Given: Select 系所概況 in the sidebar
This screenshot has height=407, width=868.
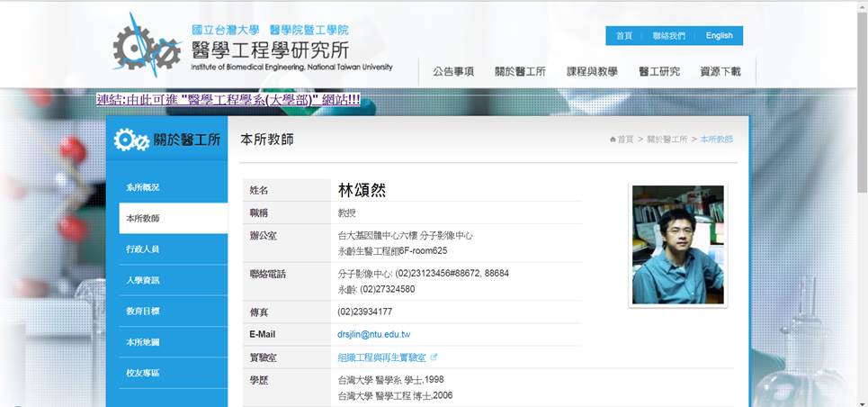Looking at the screenshot, I should click(x=174, y=187).
